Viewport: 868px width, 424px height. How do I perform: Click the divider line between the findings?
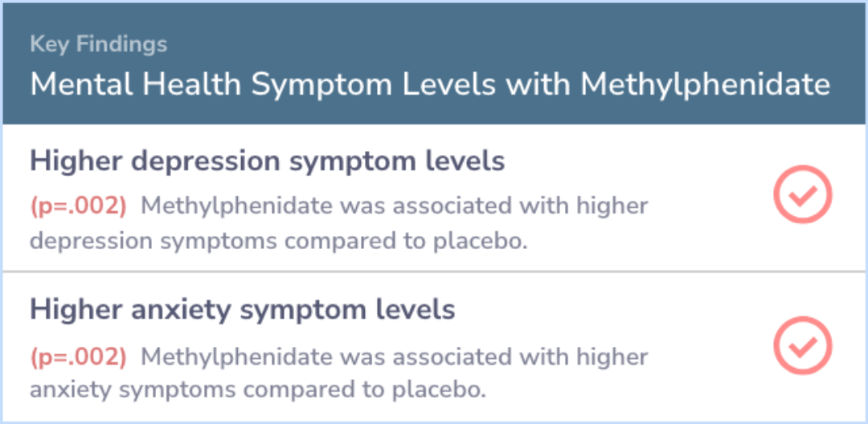click(434, 271)
